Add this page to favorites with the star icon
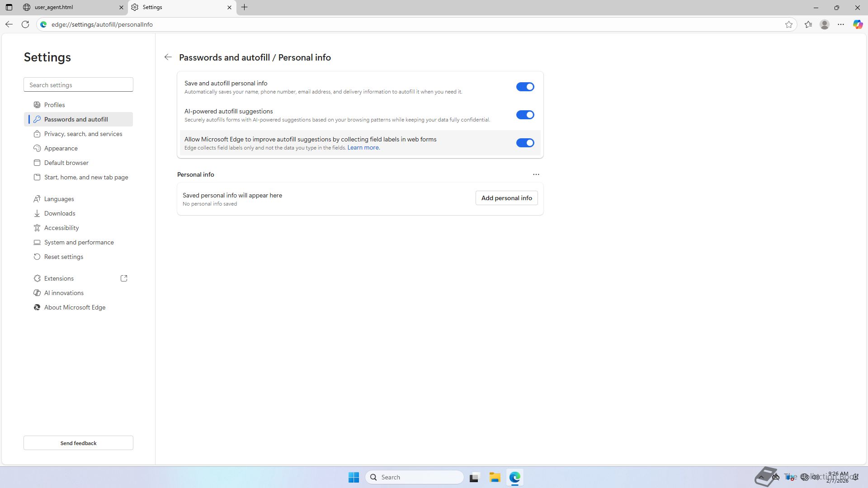Viewport: 868px width, 488px height. tap(789, 24)
